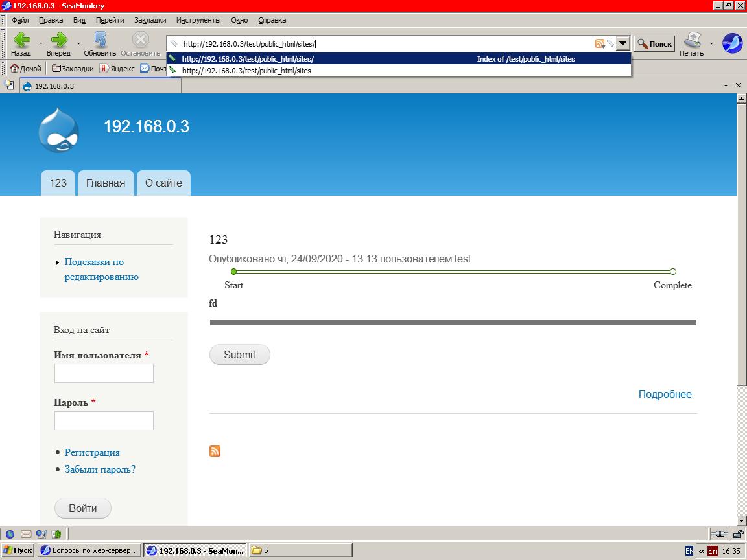Open the Composer icon in the status bar
This screenshot has width=747, height=560.
point(41,534)
